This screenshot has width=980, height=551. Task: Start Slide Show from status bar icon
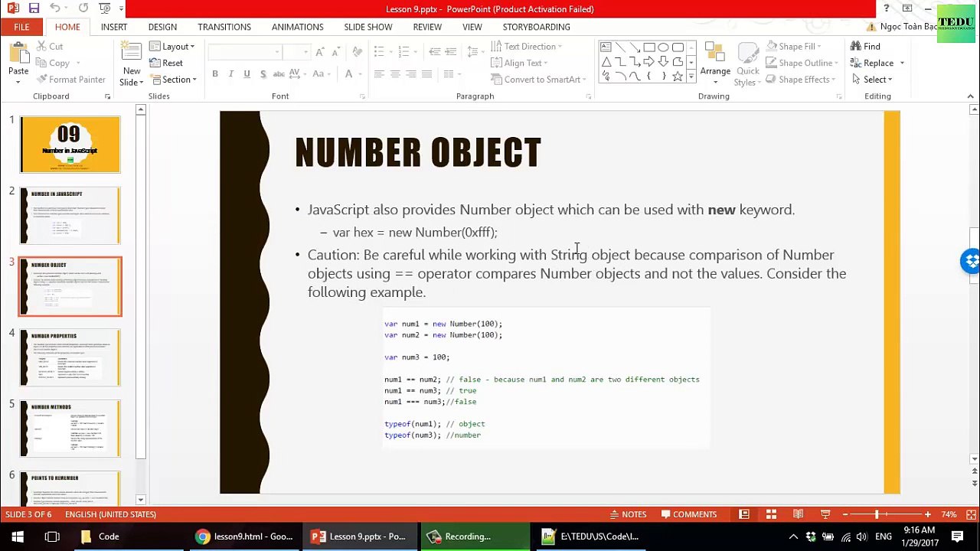click(825, 514)
